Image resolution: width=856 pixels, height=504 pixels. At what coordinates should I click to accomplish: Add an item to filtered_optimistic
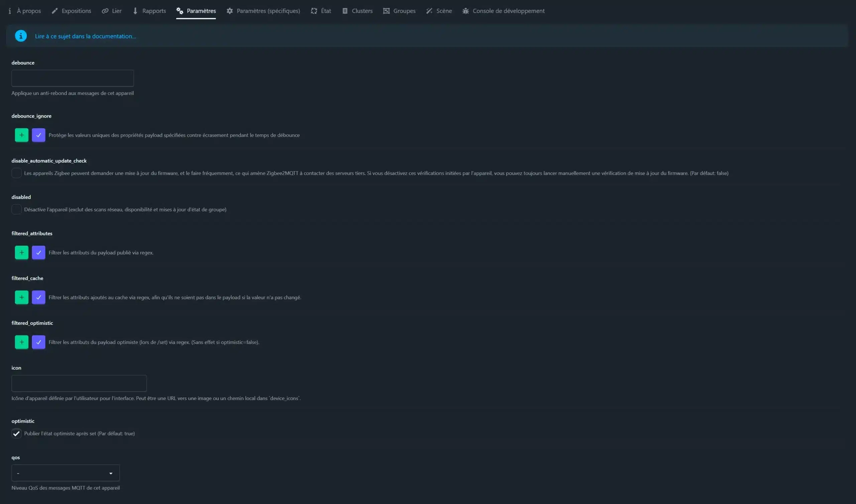[21, 342]
